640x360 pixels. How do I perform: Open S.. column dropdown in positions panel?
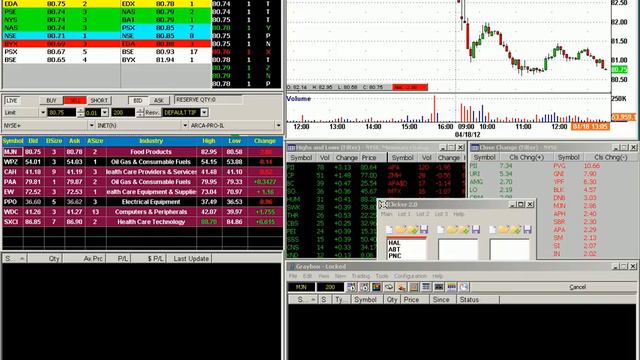22,258
